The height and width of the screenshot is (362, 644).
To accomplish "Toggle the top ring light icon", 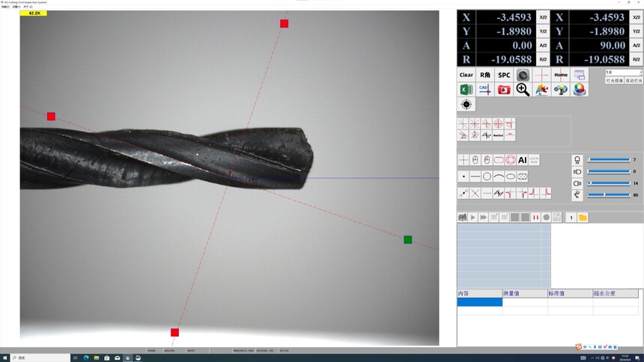I will pyautogui.click(x=577, y=159).
